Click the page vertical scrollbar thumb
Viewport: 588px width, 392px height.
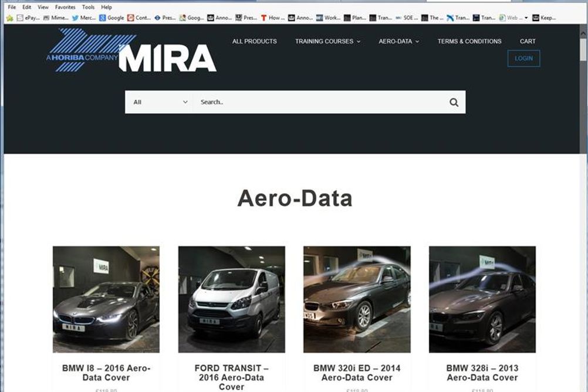click(583, 49)
